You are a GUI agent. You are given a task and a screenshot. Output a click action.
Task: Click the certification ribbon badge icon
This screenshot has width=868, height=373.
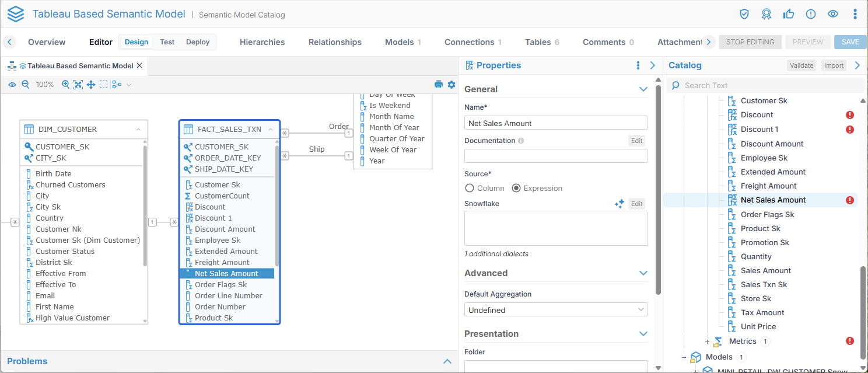pyautogui.click(x=766, y=14)
